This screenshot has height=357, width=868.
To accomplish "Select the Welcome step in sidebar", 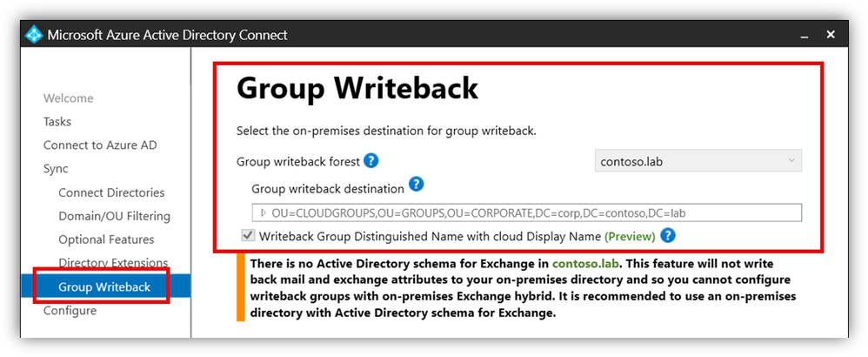I will point(69,98).
